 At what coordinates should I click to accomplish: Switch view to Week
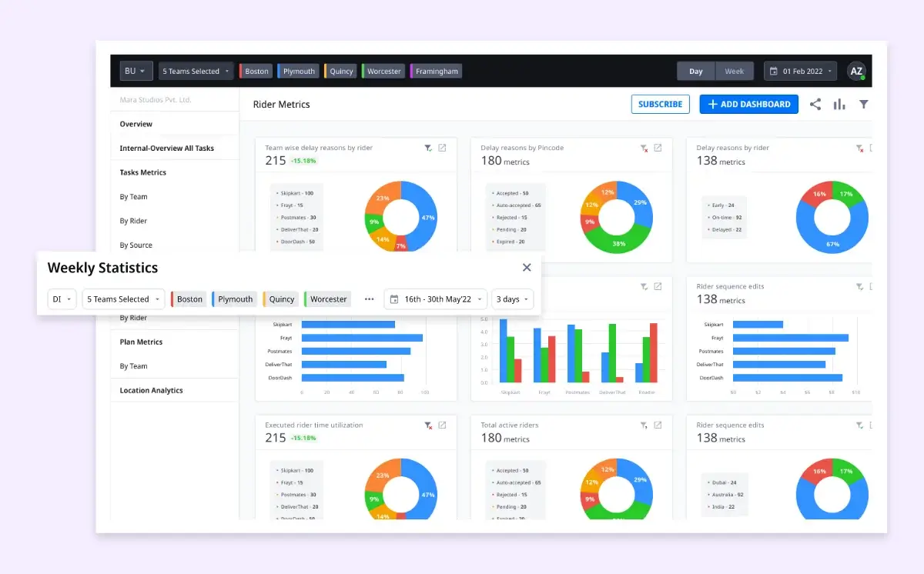click(734, 72)
